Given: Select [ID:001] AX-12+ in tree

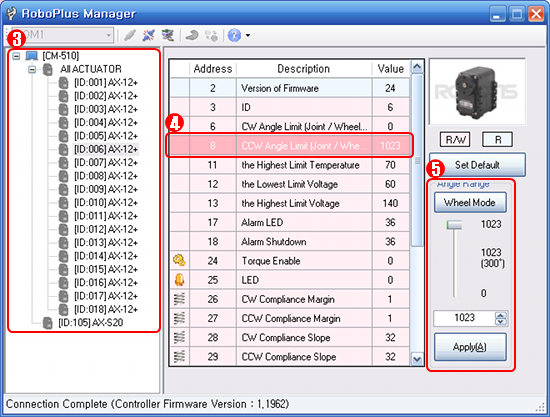Looking at the screenshot, I should tap(106, 82).
